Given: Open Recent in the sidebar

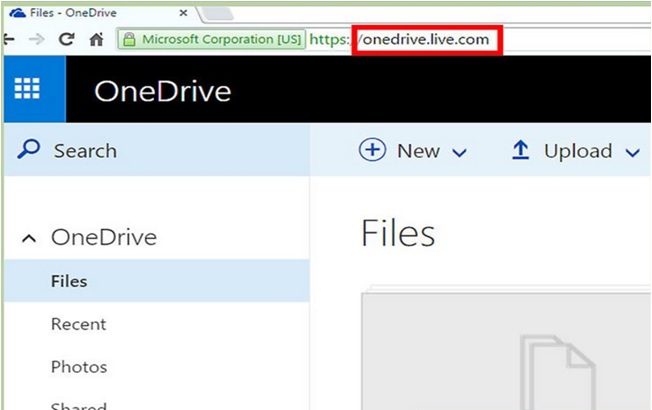Looking at the screenshot, I should 79,324.
